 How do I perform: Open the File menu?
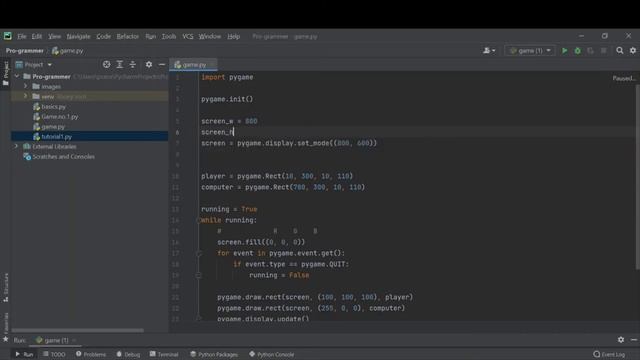22,36
